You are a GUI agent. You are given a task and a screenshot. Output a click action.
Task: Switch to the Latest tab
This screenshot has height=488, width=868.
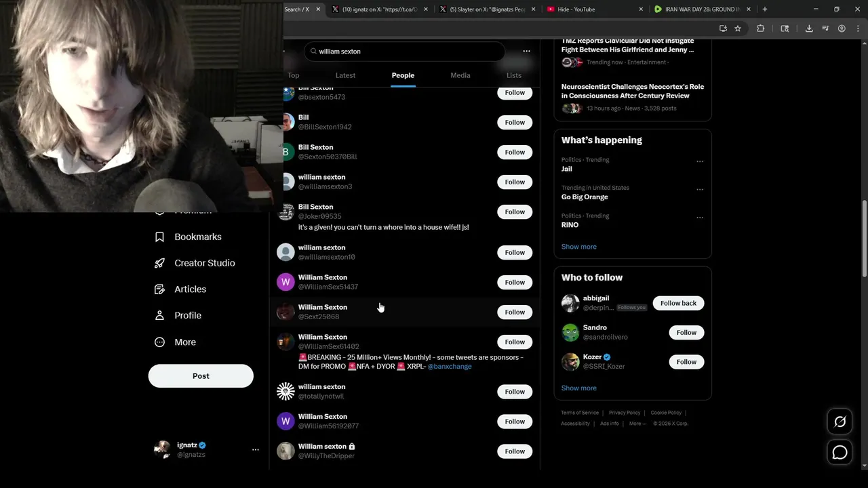(345, 75)
